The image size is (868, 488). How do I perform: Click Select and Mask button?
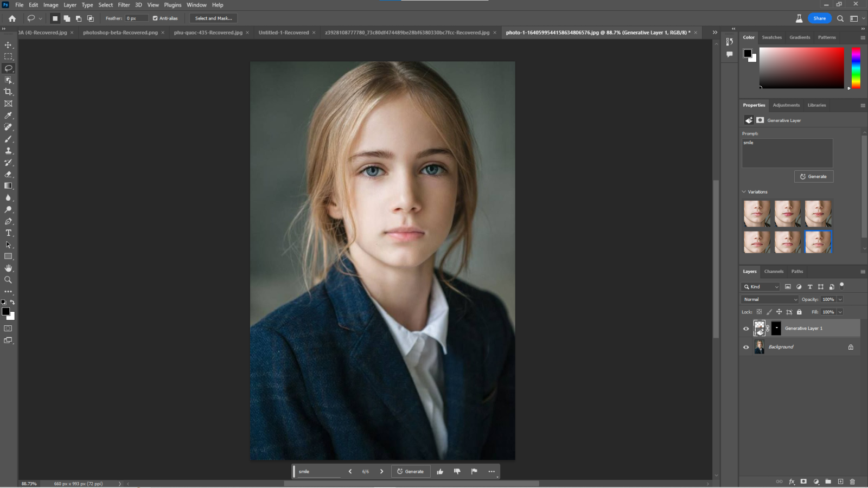click(213, 18)
